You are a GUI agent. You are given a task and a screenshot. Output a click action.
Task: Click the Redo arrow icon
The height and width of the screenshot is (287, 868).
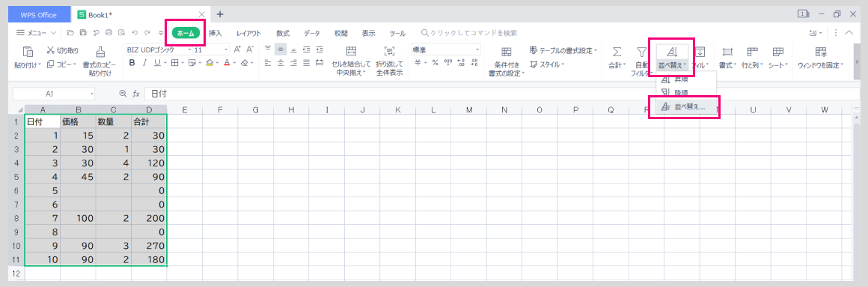pos(147,33)
